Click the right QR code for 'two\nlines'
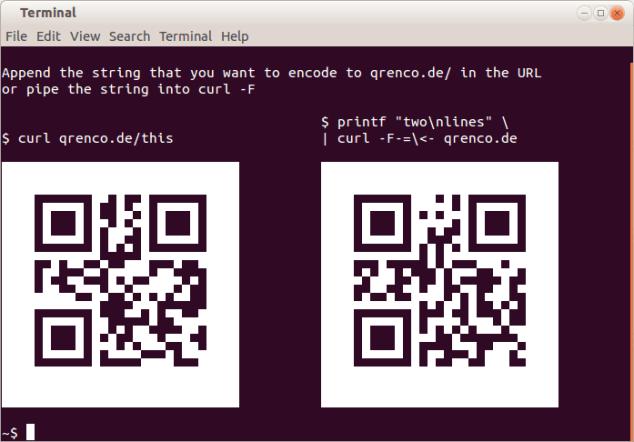The image size is (634, 442). [440, 285]
